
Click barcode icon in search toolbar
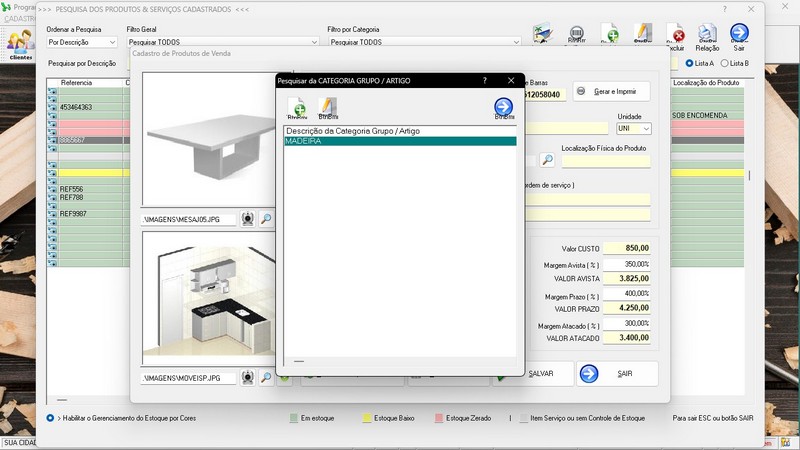tap(577, 35)
